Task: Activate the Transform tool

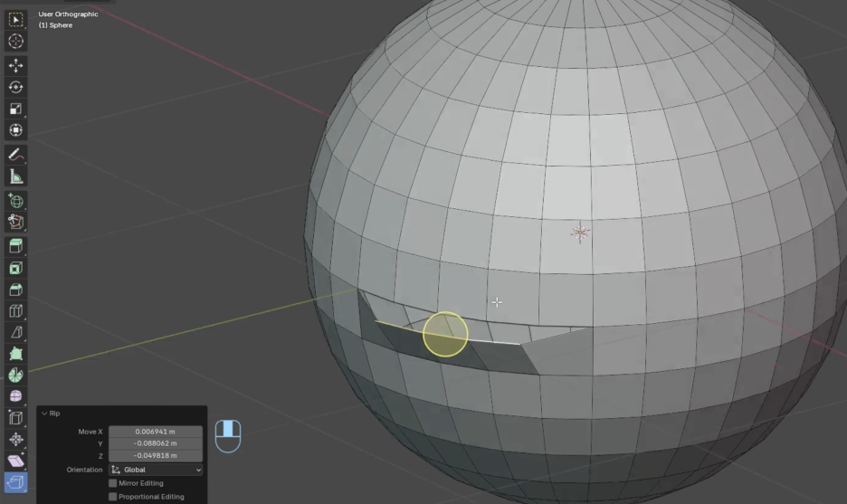Action: 15,130
